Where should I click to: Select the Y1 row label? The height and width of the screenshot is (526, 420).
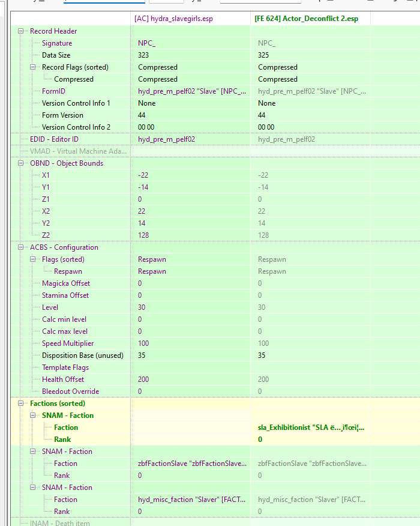(46, 187)
